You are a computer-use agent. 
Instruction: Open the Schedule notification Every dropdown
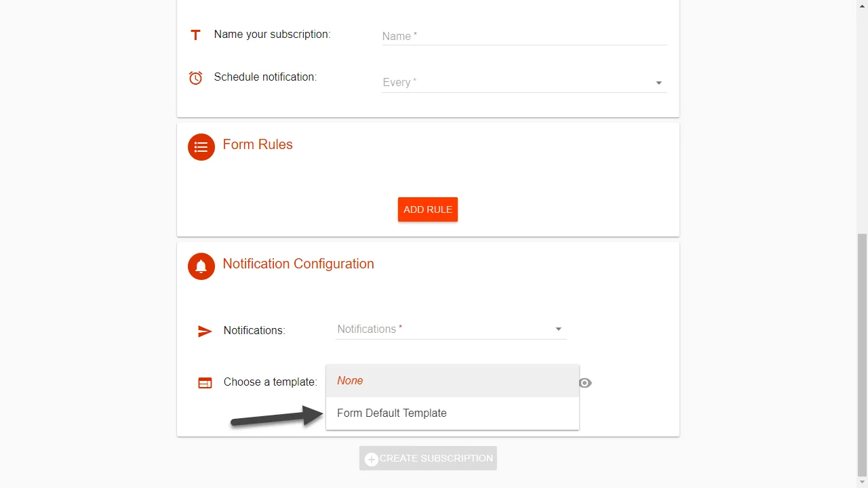[524, 83]
